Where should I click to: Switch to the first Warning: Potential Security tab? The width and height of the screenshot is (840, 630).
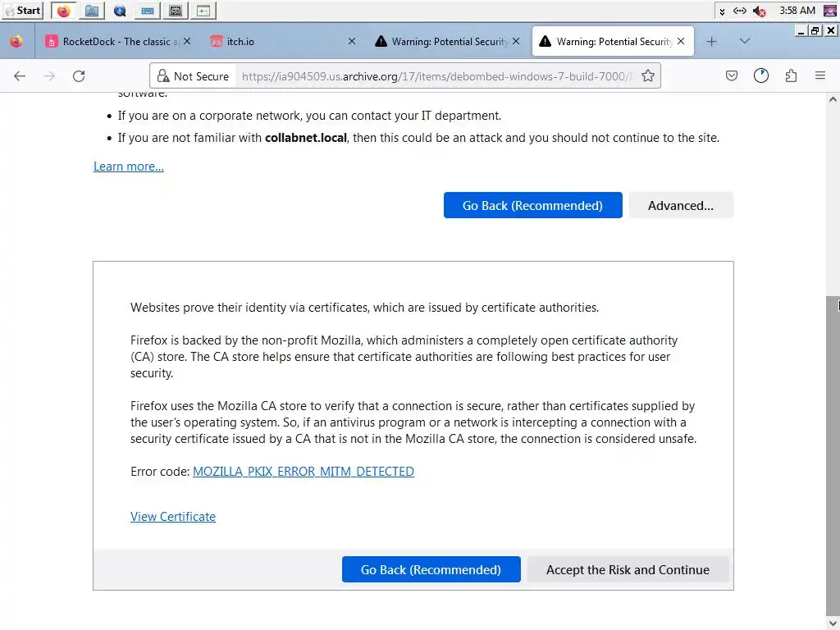447,41
